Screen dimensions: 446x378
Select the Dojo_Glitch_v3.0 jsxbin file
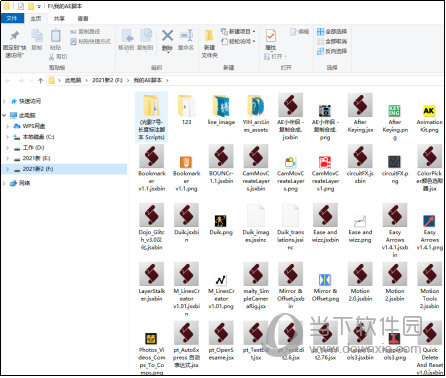tap(152, 227)
